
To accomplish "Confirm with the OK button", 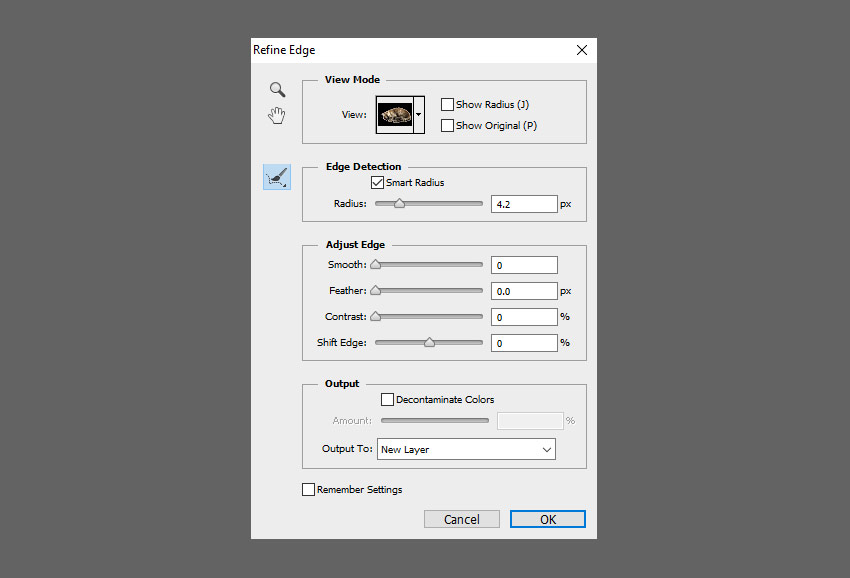I will [x=548, y=519].
